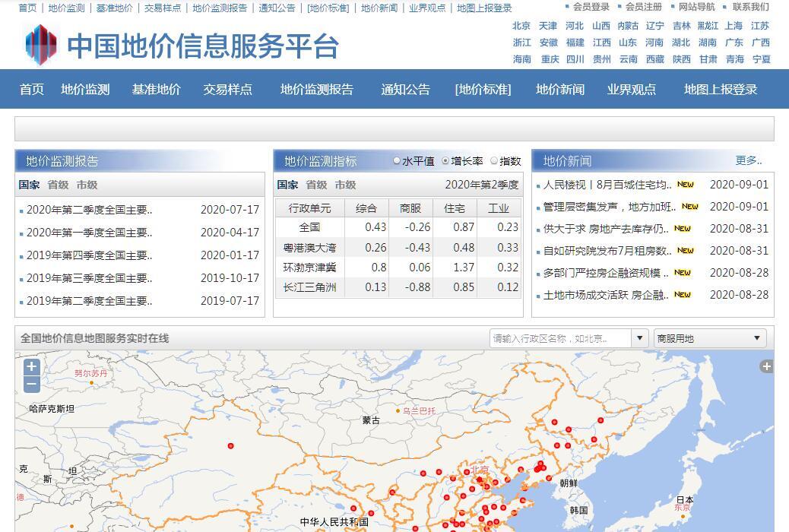
Task: Open the 2020年第二季度全国主要 report link
Action: (89, 210)
